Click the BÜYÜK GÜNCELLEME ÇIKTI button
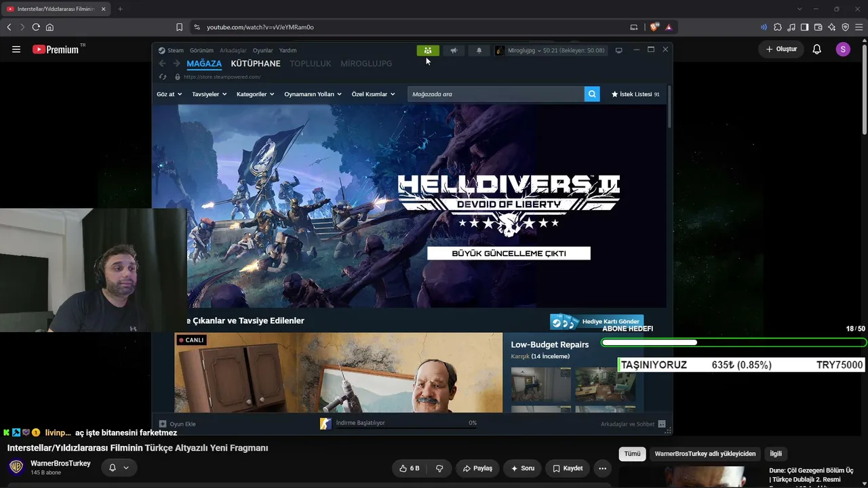Screen dimensions: 868x488 (x=509, y=253)
